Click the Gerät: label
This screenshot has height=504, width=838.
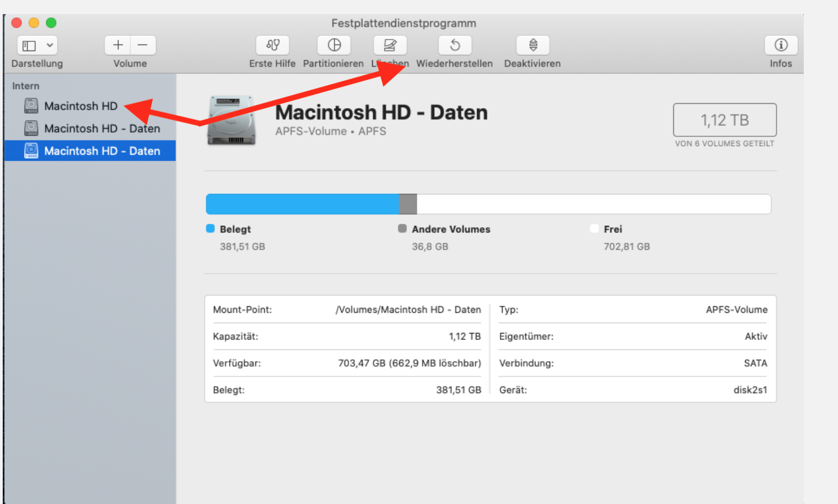coord(513,390)
